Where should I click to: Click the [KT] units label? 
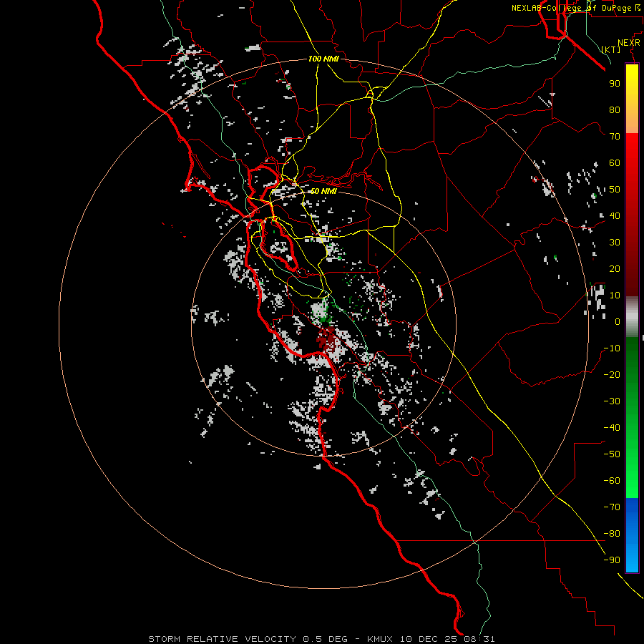611,49
